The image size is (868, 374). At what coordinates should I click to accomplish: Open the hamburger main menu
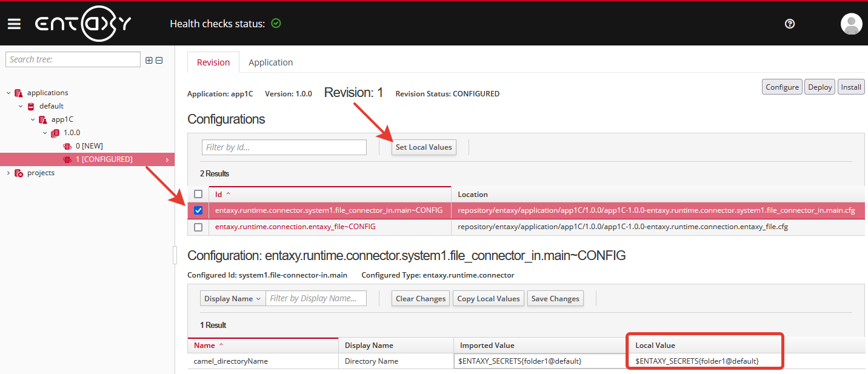tap(14, 24)
